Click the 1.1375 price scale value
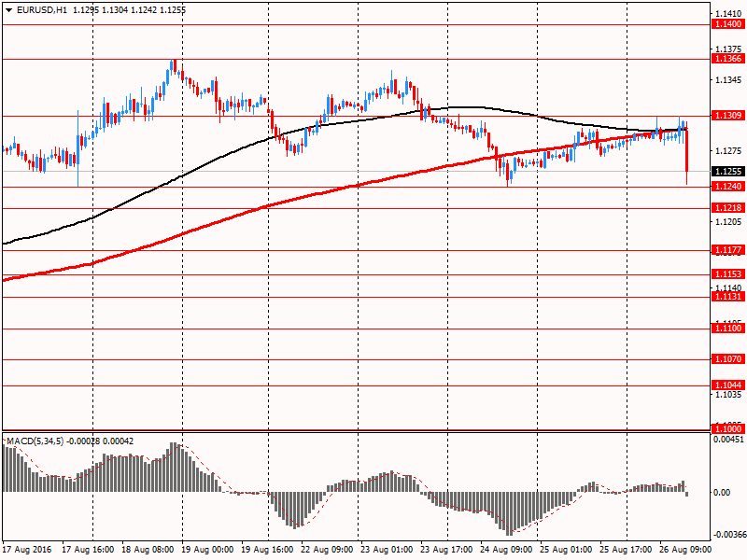 (728, 49)
